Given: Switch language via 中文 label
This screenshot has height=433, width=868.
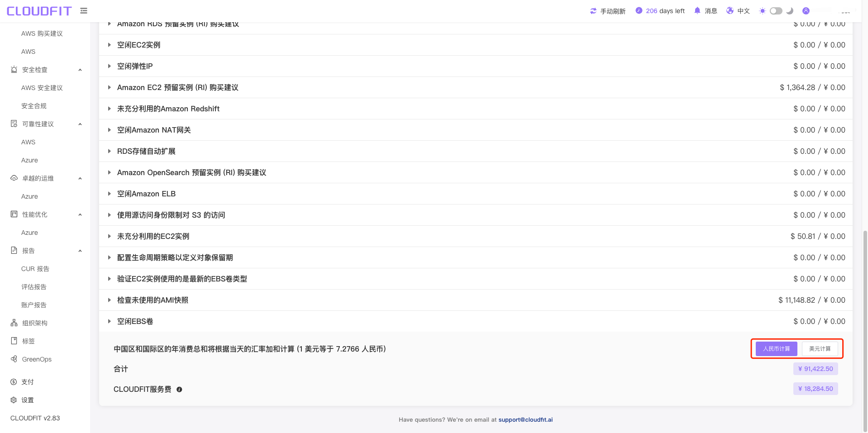Looking at the screenshot, I should pos(744,11).
